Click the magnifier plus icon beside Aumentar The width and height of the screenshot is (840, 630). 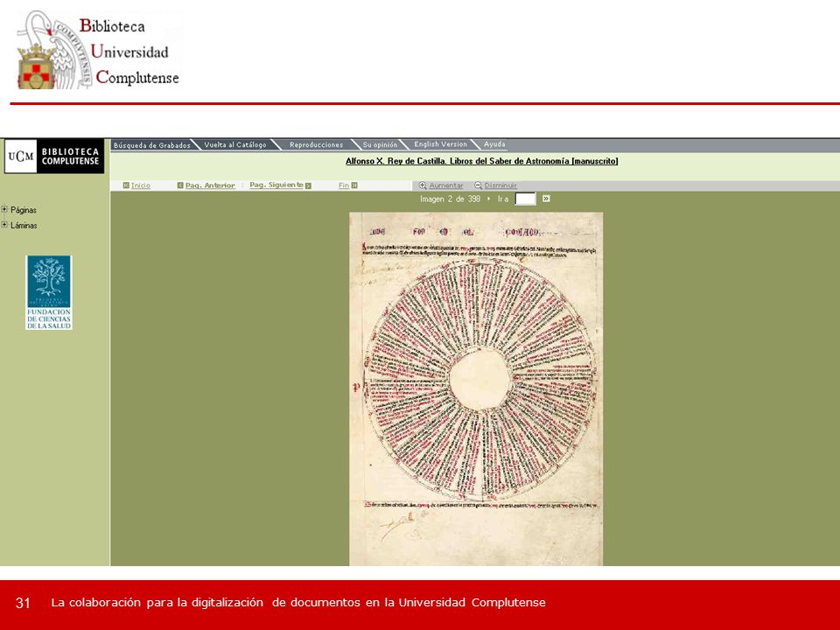click(x=423, y=185)
